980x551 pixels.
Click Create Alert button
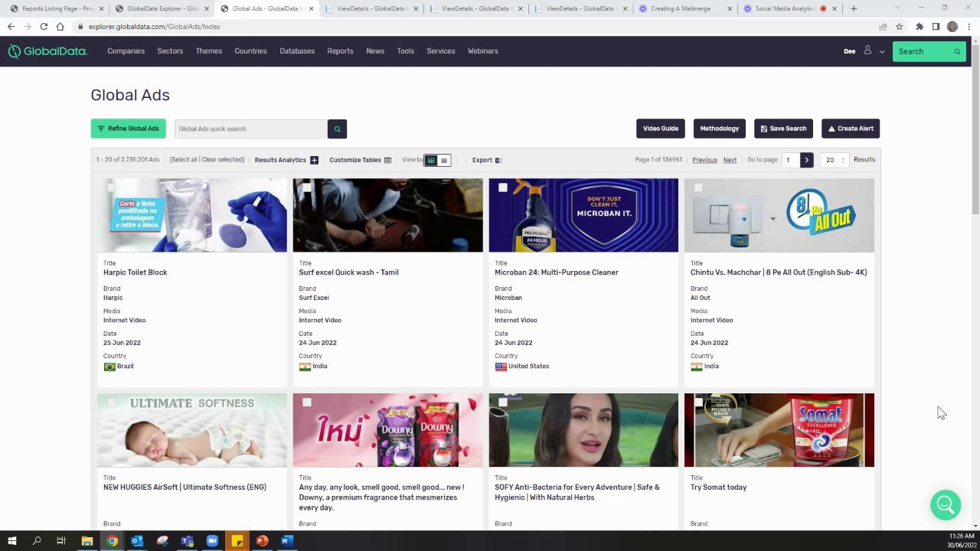(x=851, y=129)
